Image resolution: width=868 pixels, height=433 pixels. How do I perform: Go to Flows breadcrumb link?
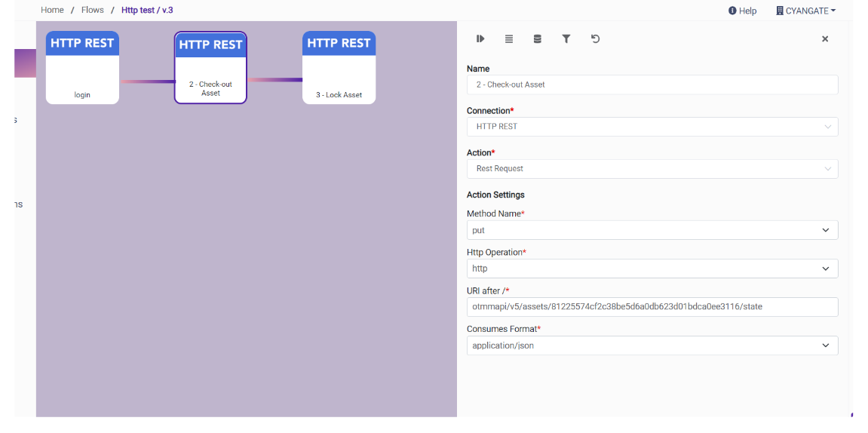(92, 10)
